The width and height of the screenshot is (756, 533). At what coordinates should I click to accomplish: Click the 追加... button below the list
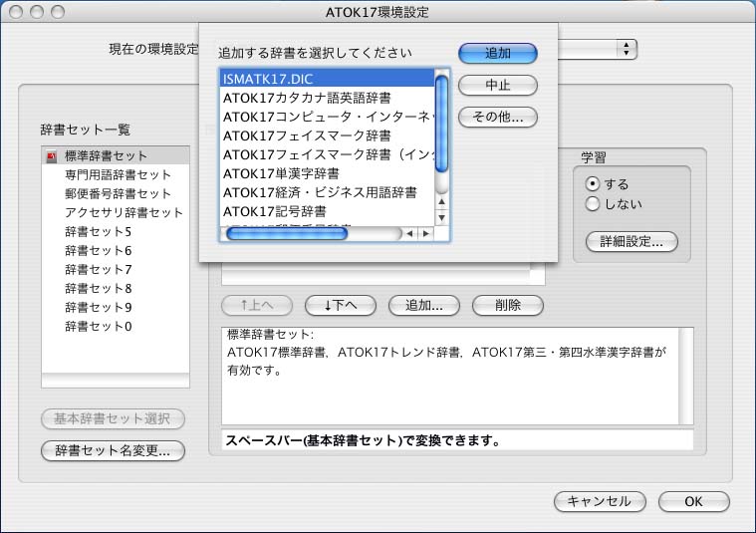tap(423, 305)
